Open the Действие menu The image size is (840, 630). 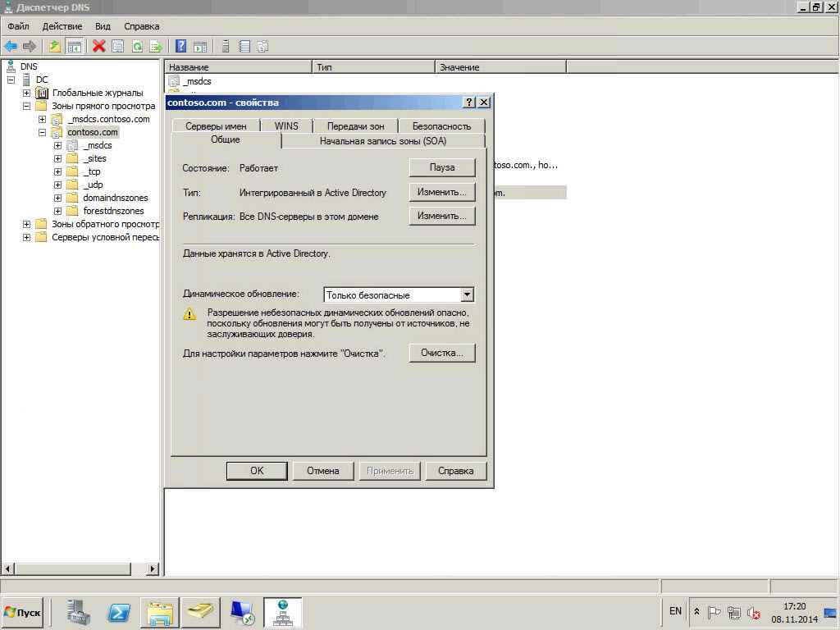coord(62,26)
